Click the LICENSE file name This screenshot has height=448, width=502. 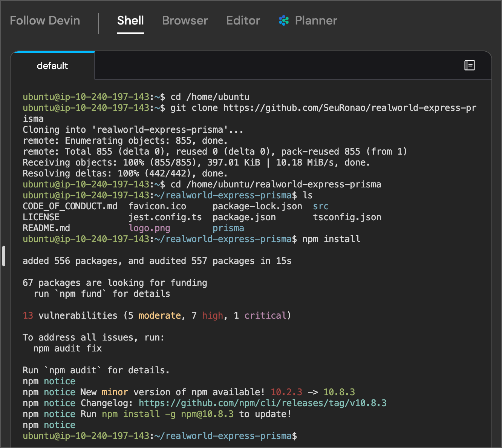41,217
